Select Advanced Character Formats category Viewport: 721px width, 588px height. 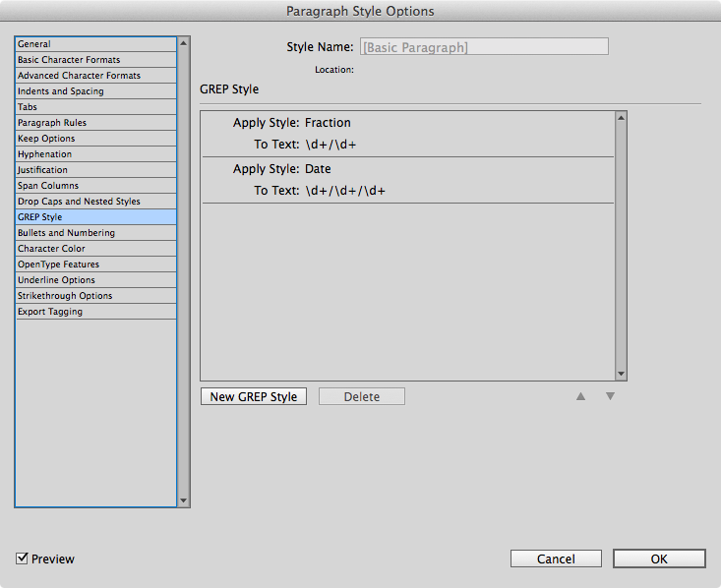tap(95, 76)
